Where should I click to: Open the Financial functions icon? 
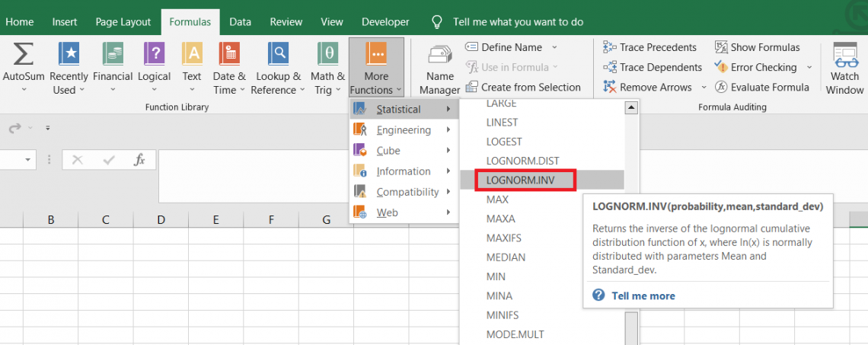coord(113,55)
